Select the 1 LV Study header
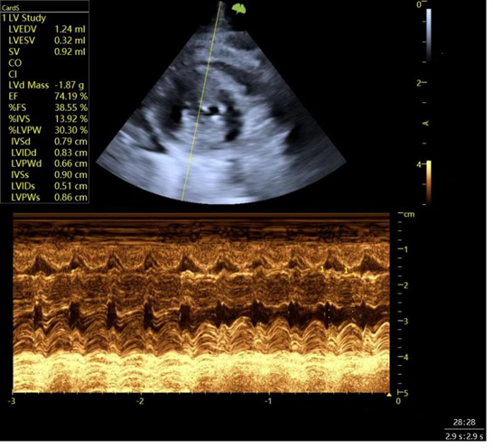 pyautogui.click(x=24, y=18)
